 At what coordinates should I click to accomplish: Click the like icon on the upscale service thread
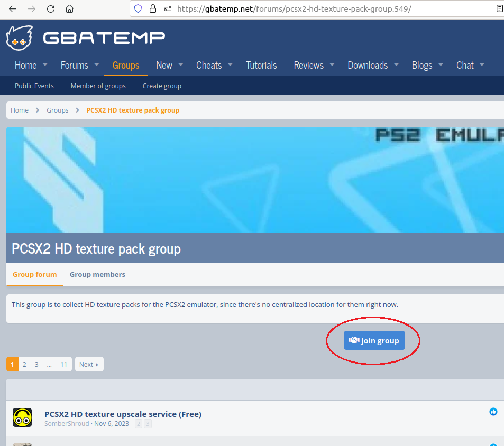point(493,412)
